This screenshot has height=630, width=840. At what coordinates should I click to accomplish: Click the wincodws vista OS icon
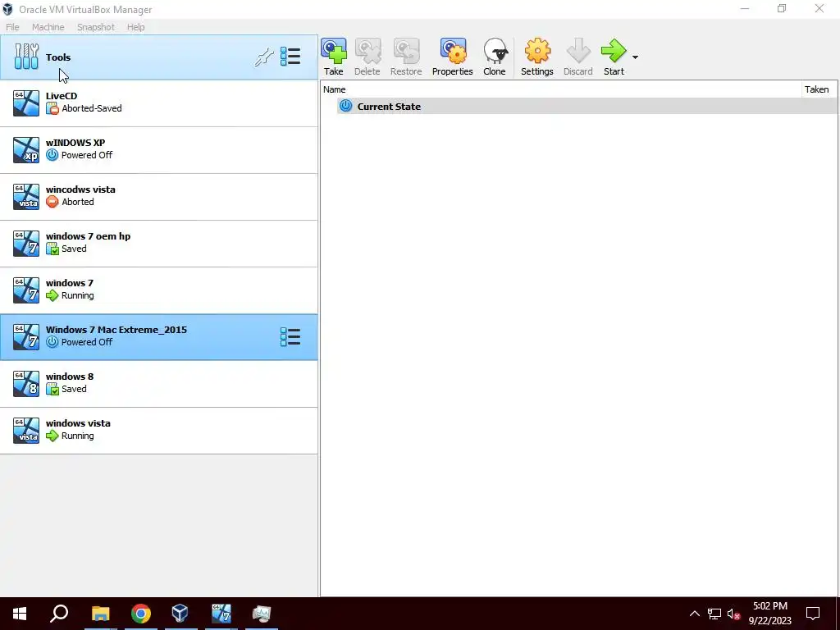coord(26,197)
